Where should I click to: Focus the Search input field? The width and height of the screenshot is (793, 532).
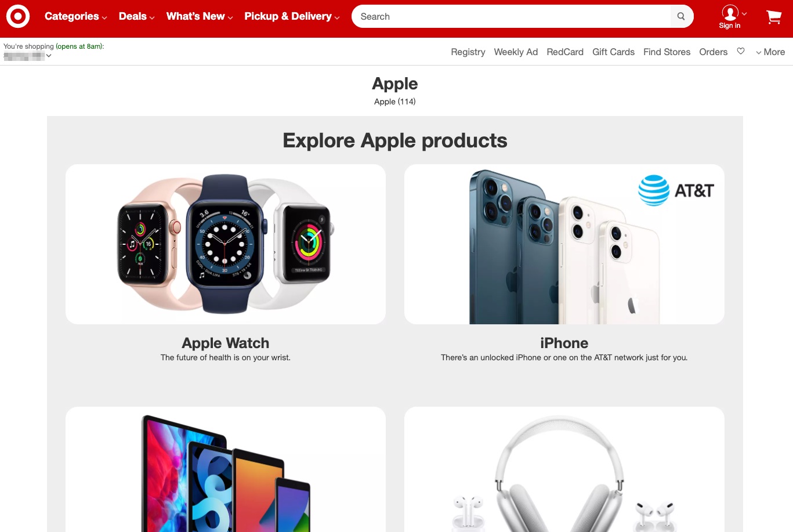(511, 16)
